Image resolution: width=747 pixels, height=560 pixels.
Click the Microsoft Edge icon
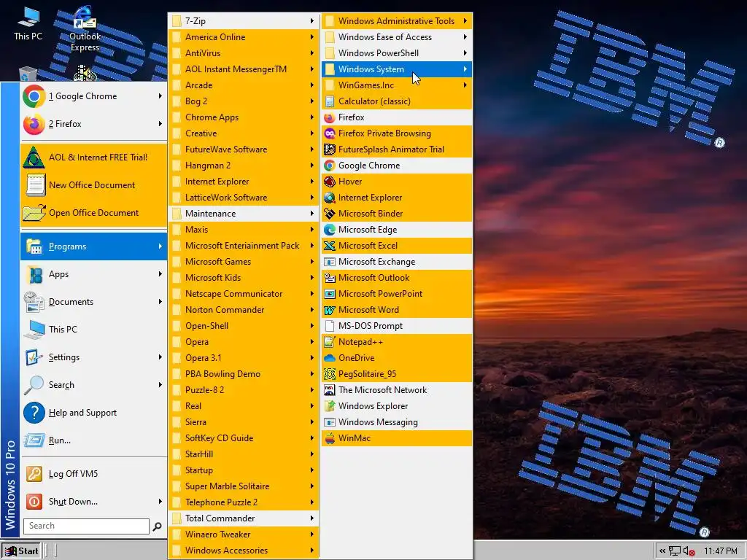[x=329, y=230]
